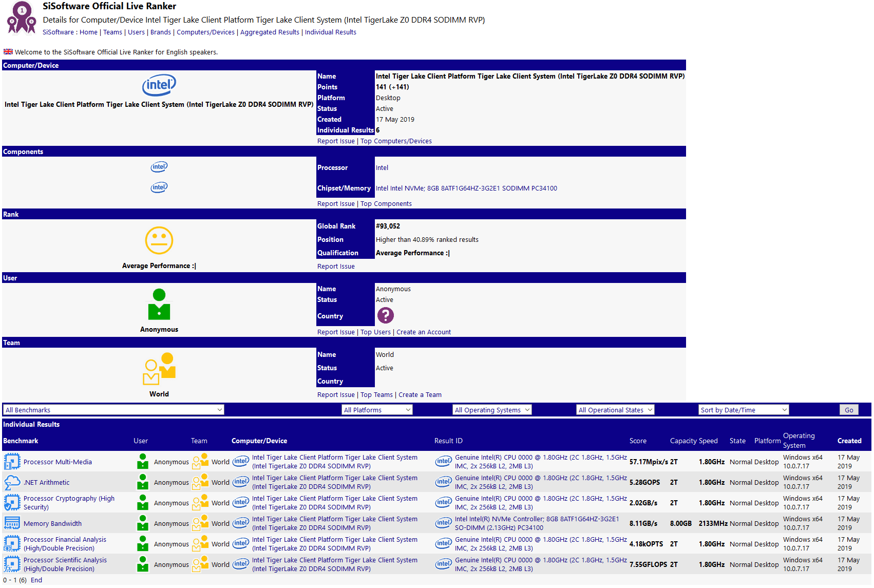Click the SiSoftware ranker rosette logo
Viewport: 874px width, 588px height.
pos(21,18)
